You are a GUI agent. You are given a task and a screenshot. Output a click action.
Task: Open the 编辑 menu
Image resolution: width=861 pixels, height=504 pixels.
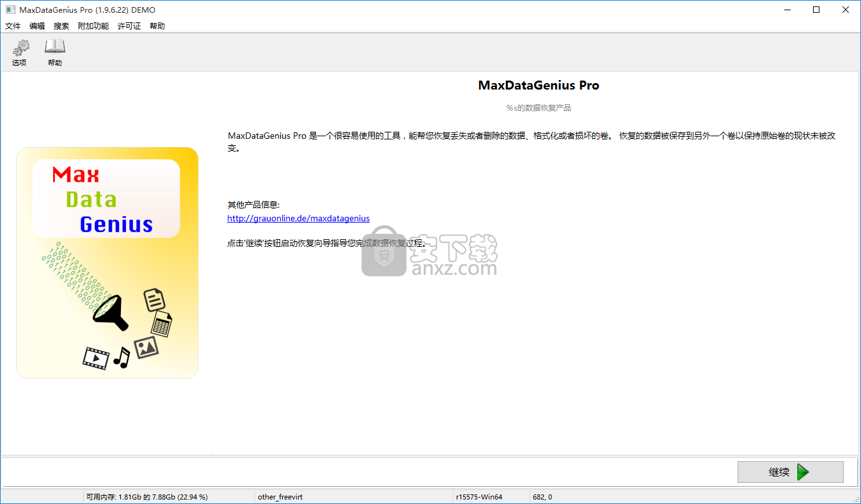(37, 26)
